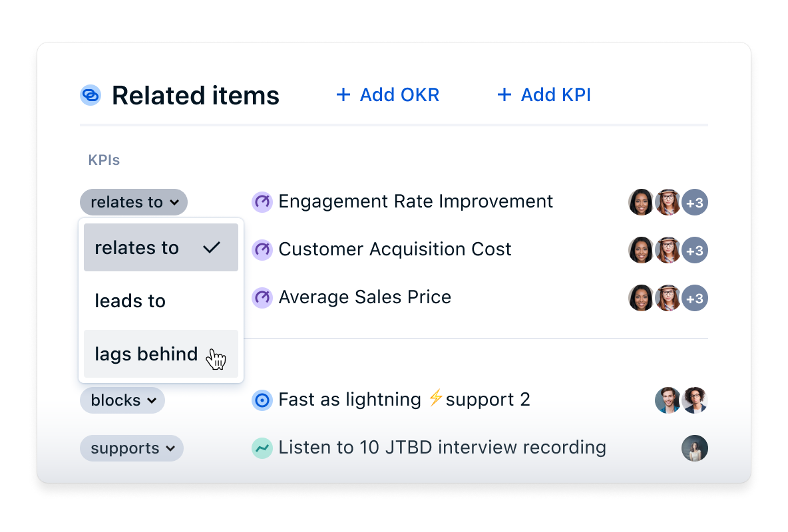Show extra assignees via the +3 badge
788x532 pixels.
click(x=695, y=201)
